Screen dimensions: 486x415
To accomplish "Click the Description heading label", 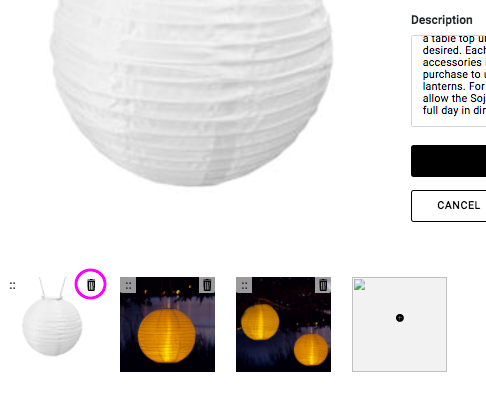I will (x=442, y=20).
